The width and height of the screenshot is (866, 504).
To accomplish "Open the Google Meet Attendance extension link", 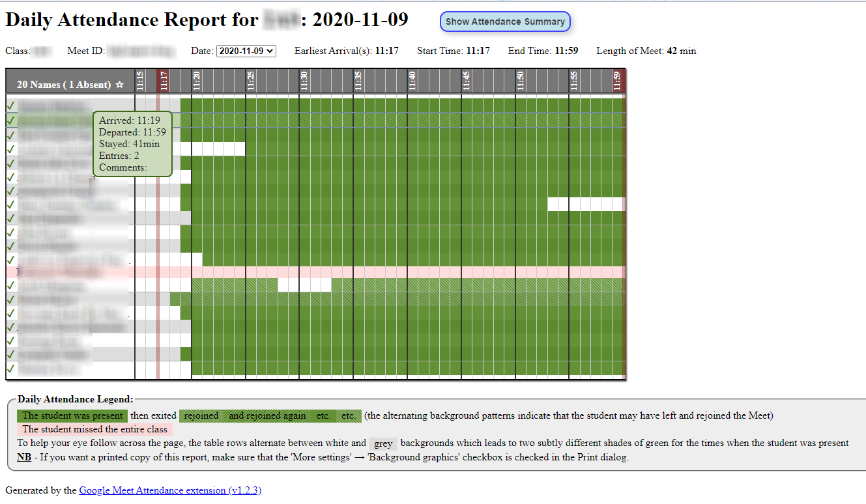I will [170, 490].
